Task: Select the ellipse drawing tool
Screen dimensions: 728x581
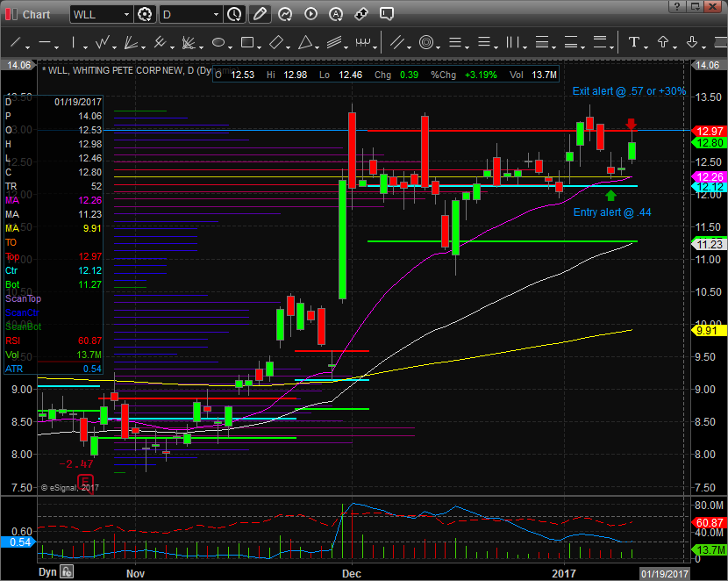Action: click(218, 43)
